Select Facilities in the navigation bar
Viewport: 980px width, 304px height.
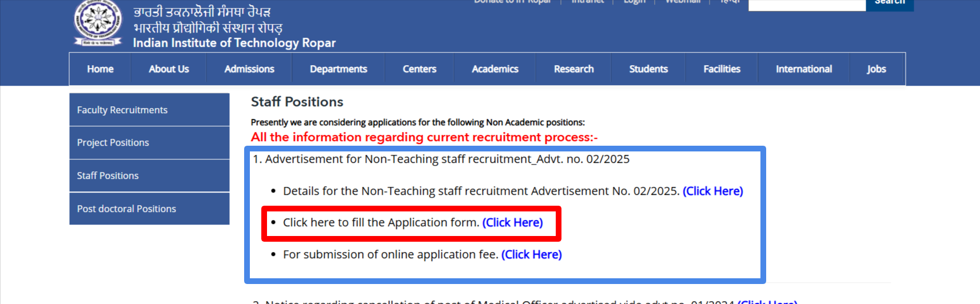point(722,69)
